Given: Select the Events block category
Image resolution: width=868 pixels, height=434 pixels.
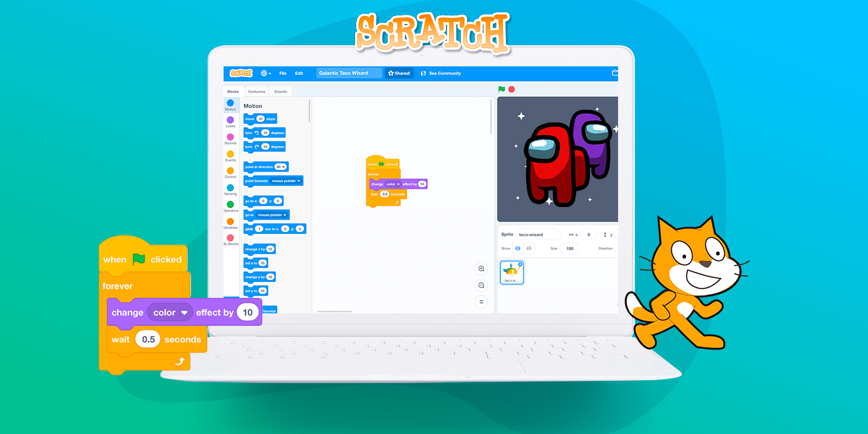Looking at the screenshot, I should click(230, 156).
